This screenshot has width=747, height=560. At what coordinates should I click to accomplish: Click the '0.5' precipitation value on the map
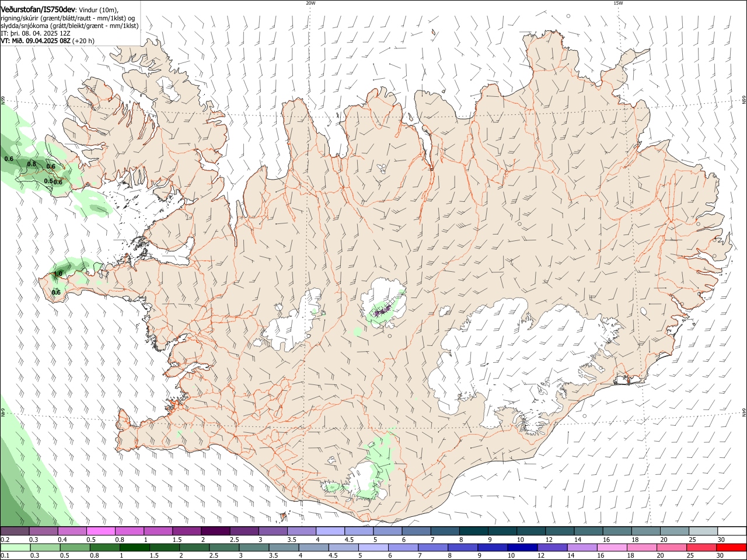tap(48, 181)
